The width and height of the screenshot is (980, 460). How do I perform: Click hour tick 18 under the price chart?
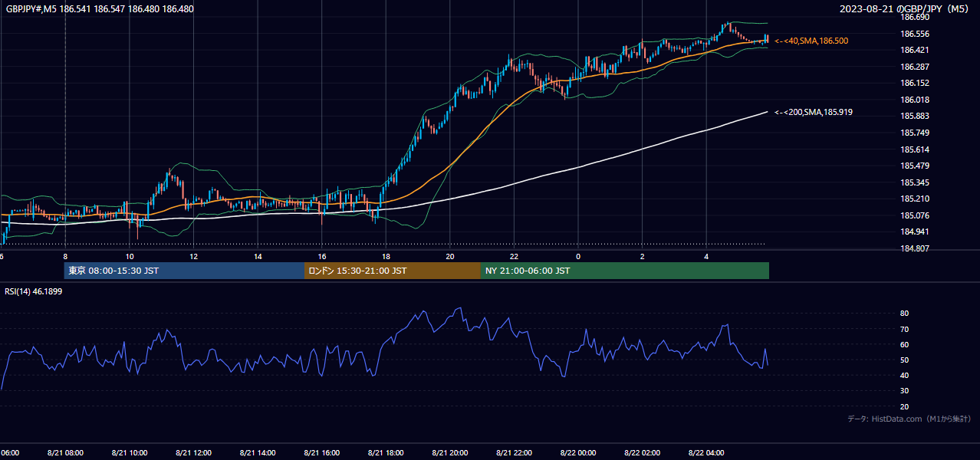coord(386,257)
